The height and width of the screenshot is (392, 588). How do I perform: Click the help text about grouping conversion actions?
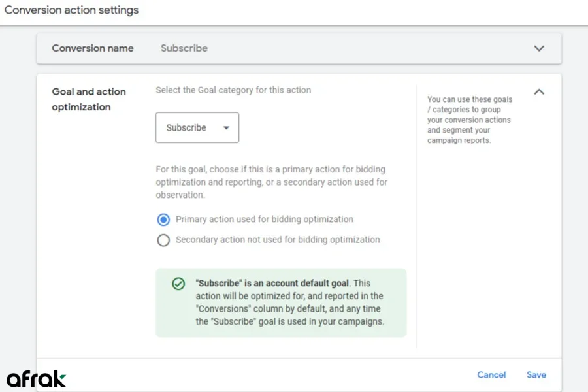pyautogui.click(x=470, y=120)
